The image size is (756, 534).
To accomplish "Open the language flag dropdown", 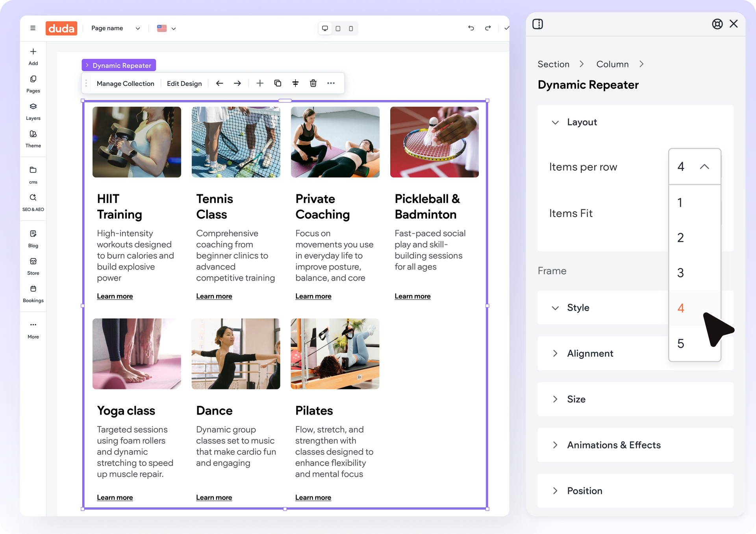I will [x=167, y=28].
